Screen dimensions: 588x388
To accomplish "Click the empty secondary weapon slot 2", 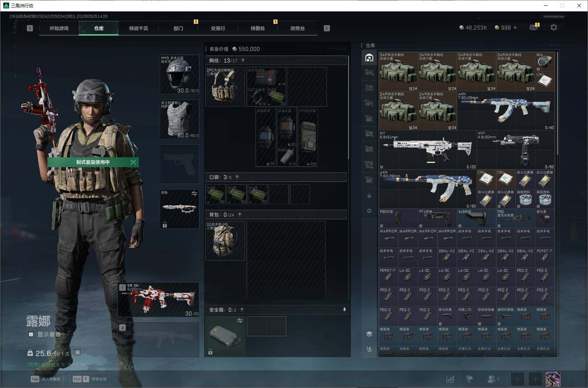I will 158,340.
